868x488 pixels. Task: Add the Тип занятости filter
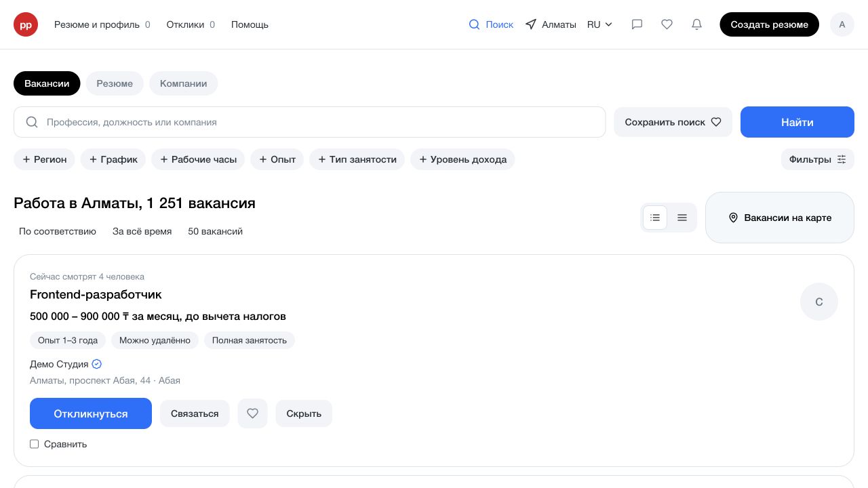point(357,159)
